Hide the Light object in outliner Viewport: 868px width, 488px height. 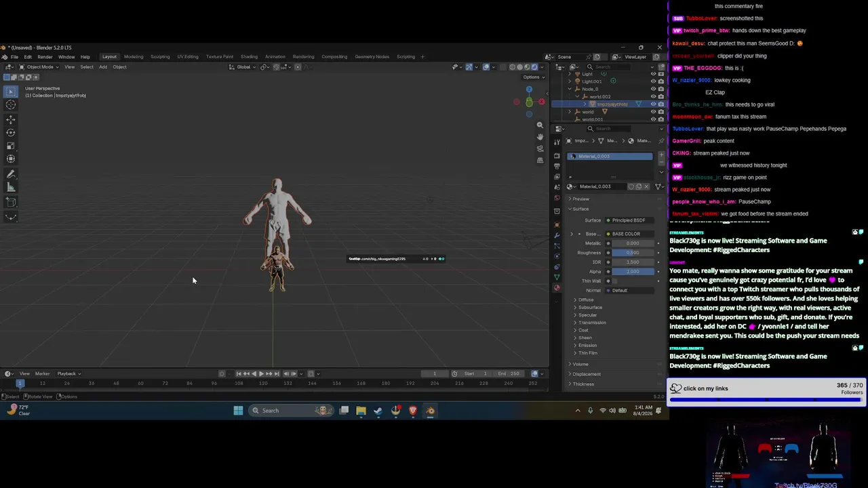click(x=653, y=74)
